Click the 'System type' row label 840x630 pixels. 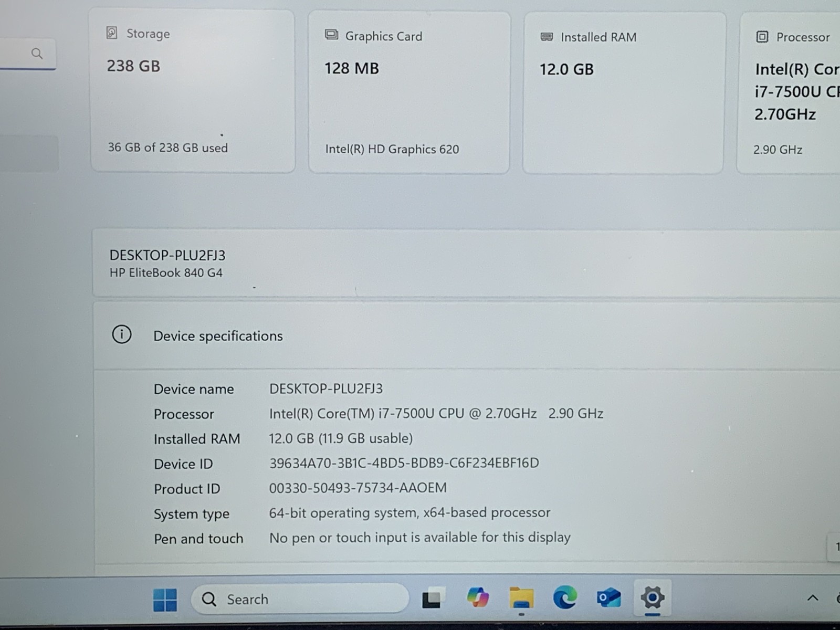[192, 514]
